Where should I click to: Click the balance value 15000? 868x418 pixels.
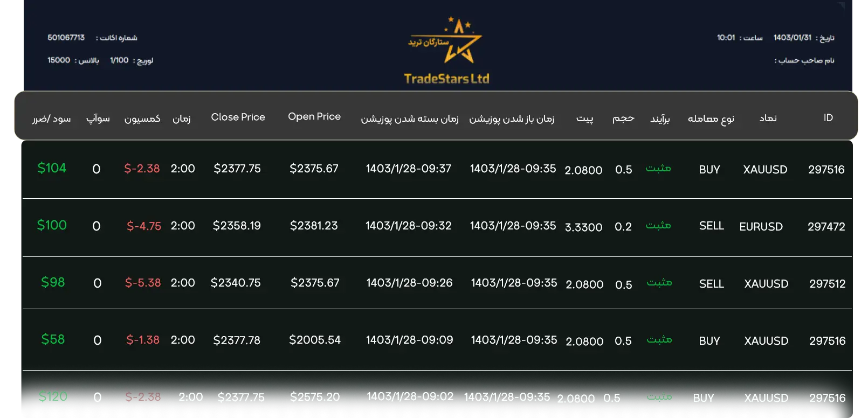point(59,60)
